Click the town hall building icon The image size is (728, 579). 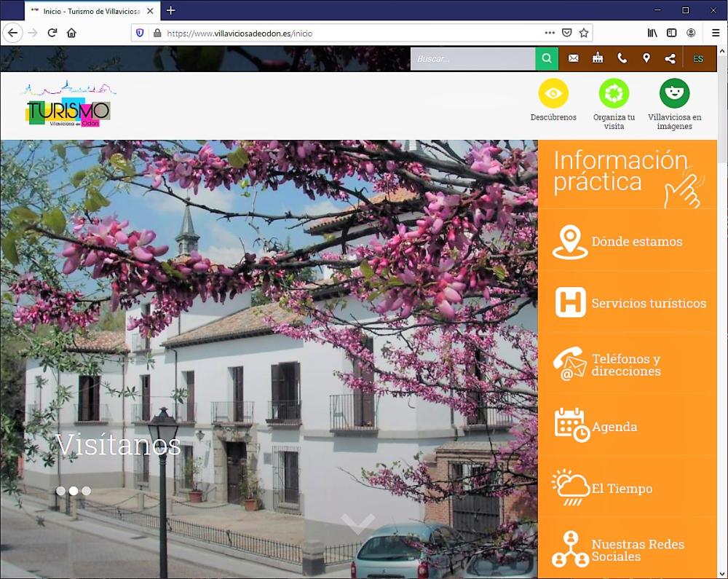pyautogui.click(x=598, y=58)
